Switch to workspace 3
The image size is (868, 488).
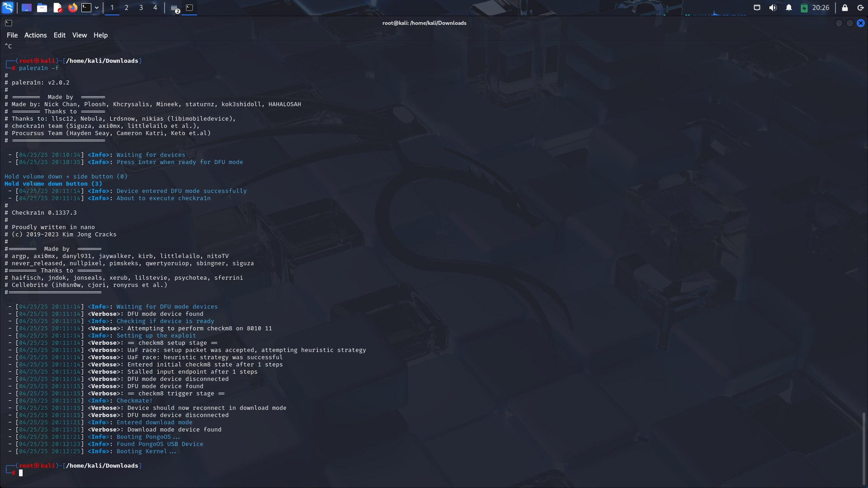(x=141, y=8)
